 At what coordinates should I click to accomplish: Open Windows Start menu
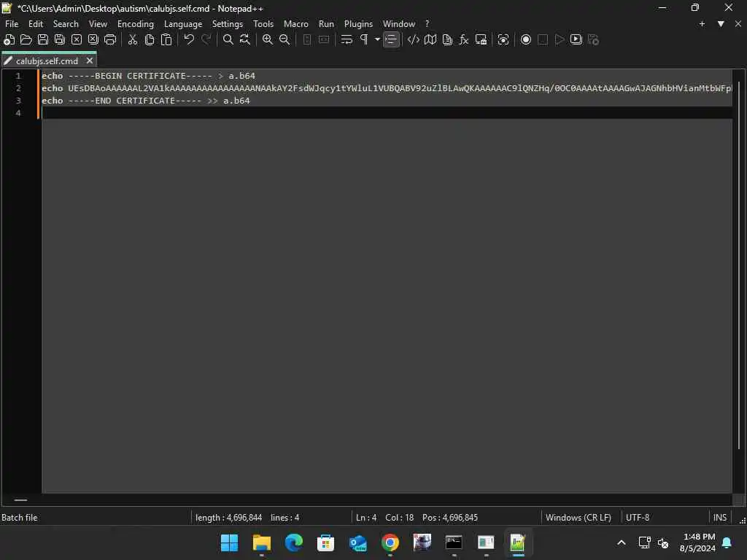pos(229,542)
